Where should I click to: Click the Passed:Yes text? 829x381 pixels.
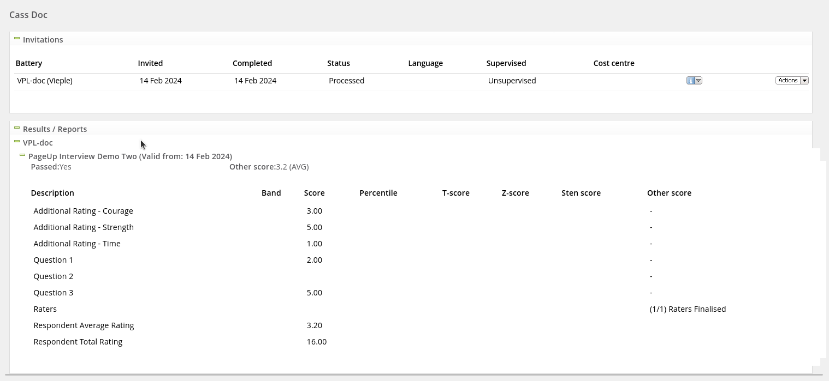click(51, 167)
